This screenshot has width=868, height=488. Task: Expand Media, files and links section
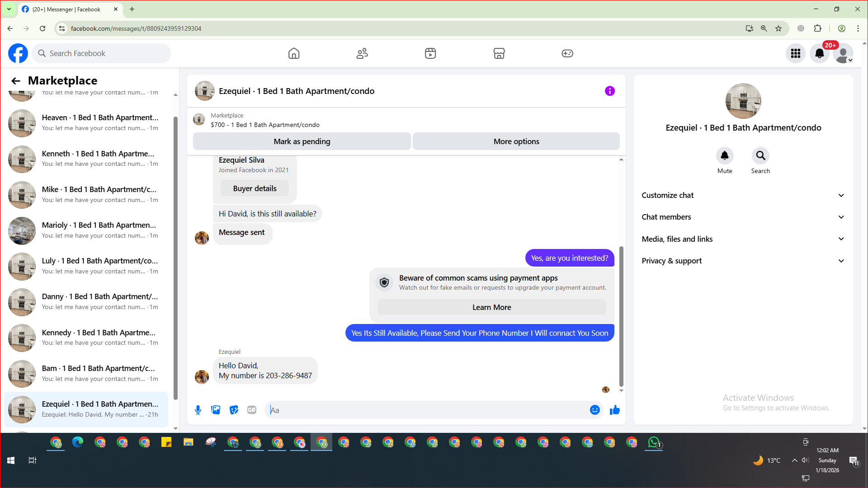click(x=743, y=239)
